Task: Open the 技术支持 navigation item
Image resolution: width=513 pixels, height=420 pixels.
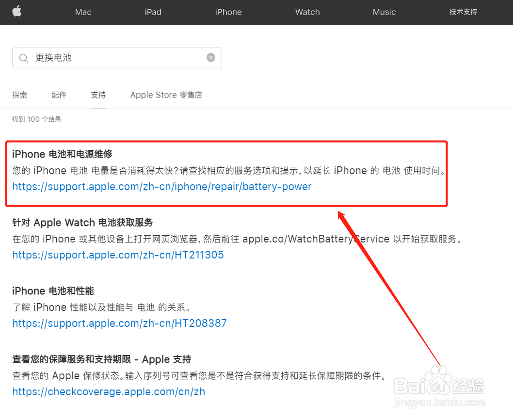Action: pyautogui.click(x=463, y=12)
